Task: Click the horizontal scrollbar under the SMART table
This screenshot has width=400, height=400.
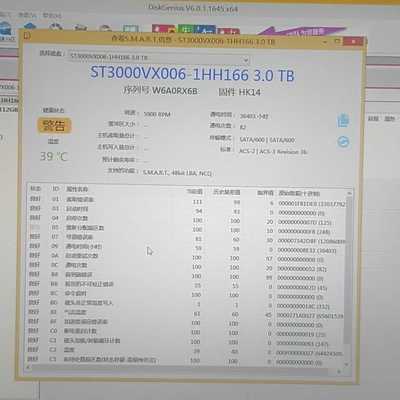Action: [x=183, y=368]
